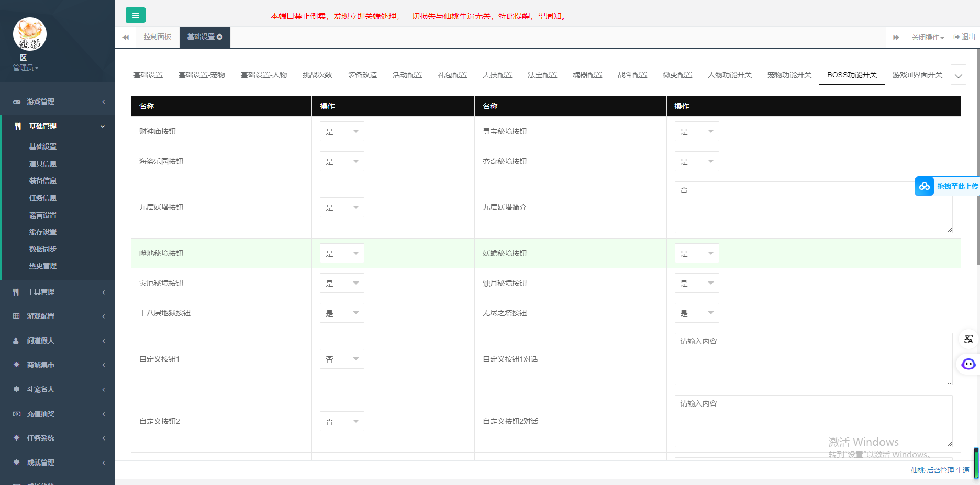Open the 道具信息 sidebar item
Viewport: 980px width, 485px height.
point(43,164)
